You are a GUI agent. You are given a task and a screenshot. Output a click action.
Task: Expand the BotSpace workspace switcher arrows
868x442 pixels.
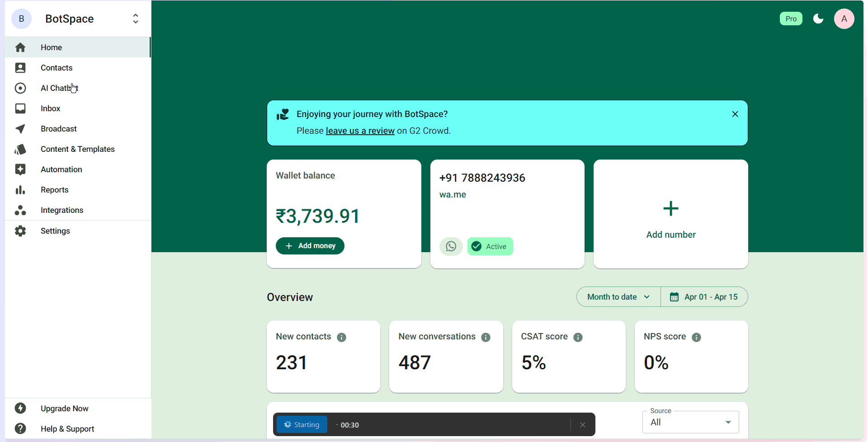pyautogui.click(x=136, y=19)
